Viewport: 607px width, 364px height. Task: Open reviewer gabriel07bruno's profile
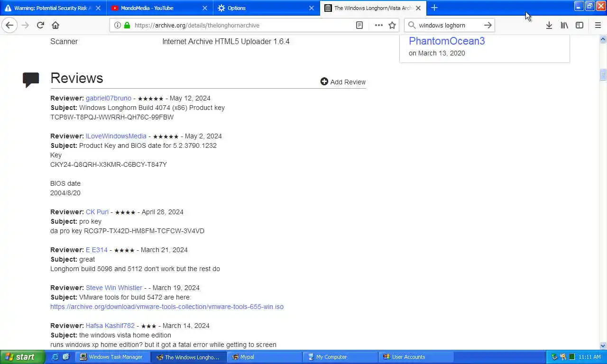[x=108, y=98]
